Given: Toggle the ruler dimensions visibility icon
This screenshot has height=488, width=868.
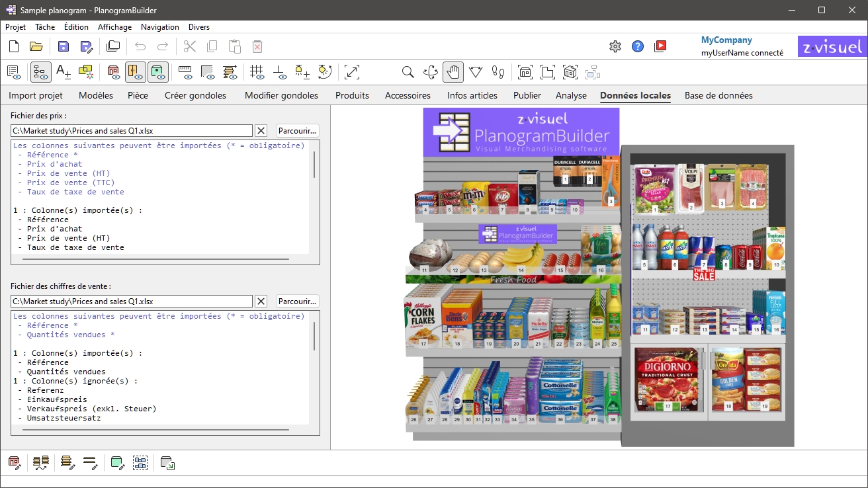Looking at the screenshot, I should (185, 71).
